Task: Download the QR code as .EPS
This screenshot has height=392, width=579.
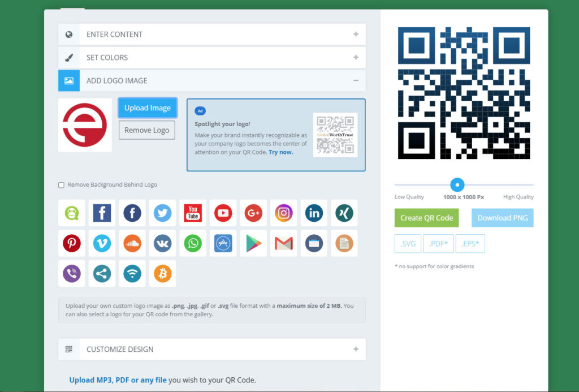Action: [470, 243]
